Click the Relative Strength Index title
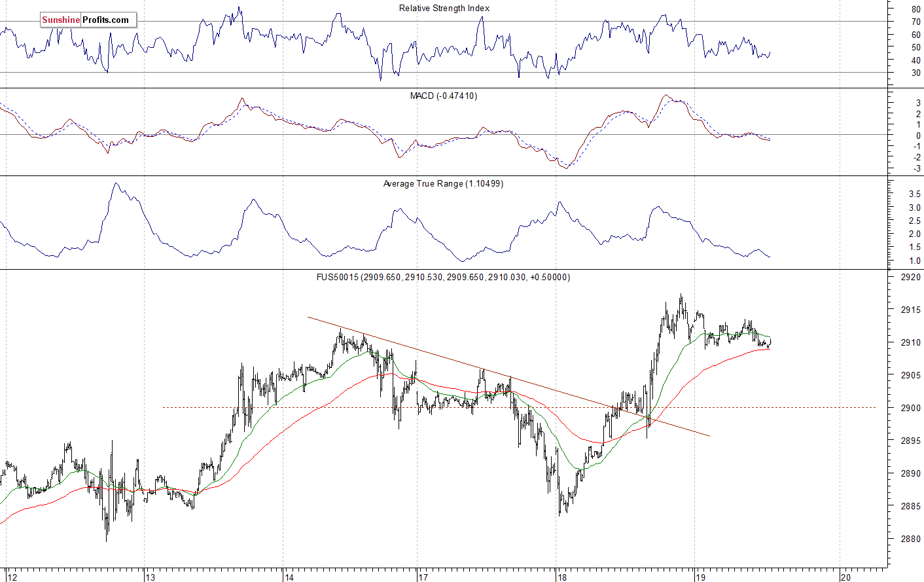924x582 pixels. point(444,9)
